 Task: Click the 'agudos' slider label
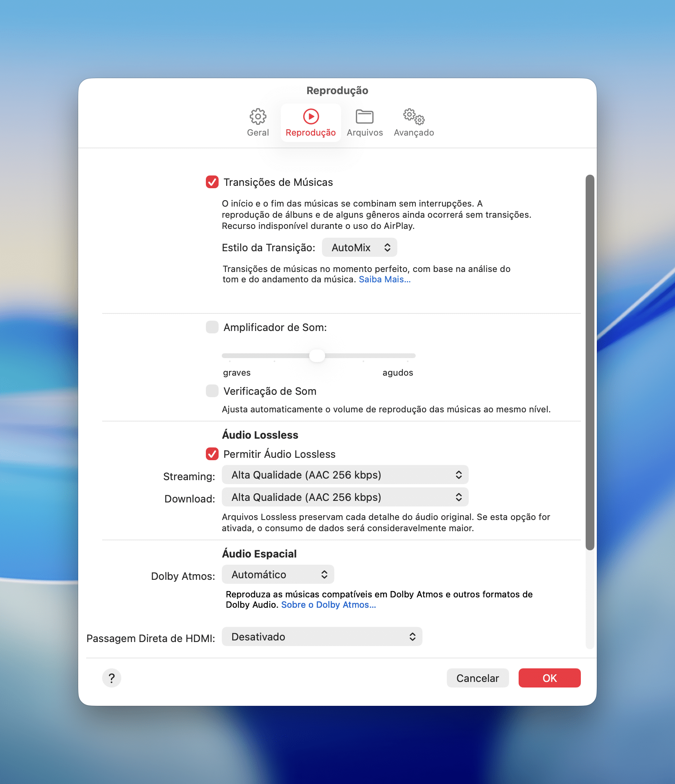[398, 372]
